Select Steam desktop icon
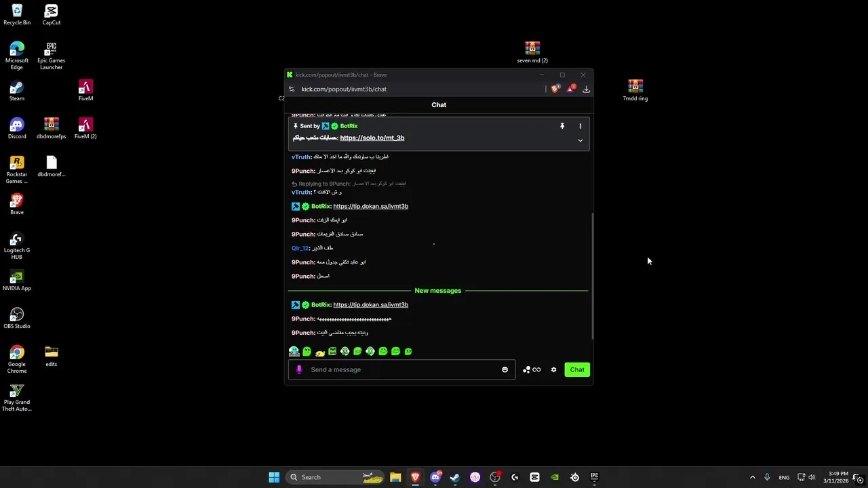The width and height of the screenshot is (868, 488). (x=17, y=91)
